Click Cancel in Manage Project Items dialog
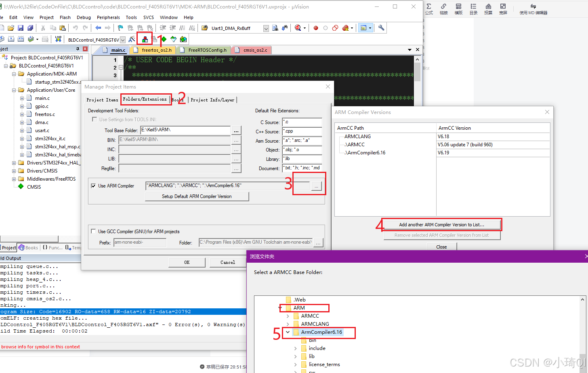The height and width of the screenshot is (373, 588). [x=228, y=262]
